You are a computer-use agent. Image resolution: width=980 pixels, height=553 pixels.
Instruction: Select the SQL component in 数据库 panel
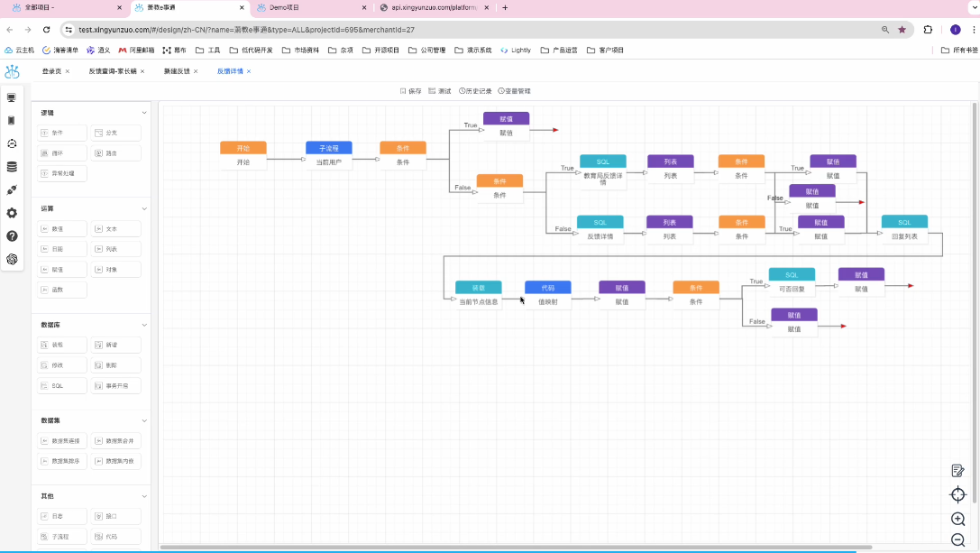62,385
